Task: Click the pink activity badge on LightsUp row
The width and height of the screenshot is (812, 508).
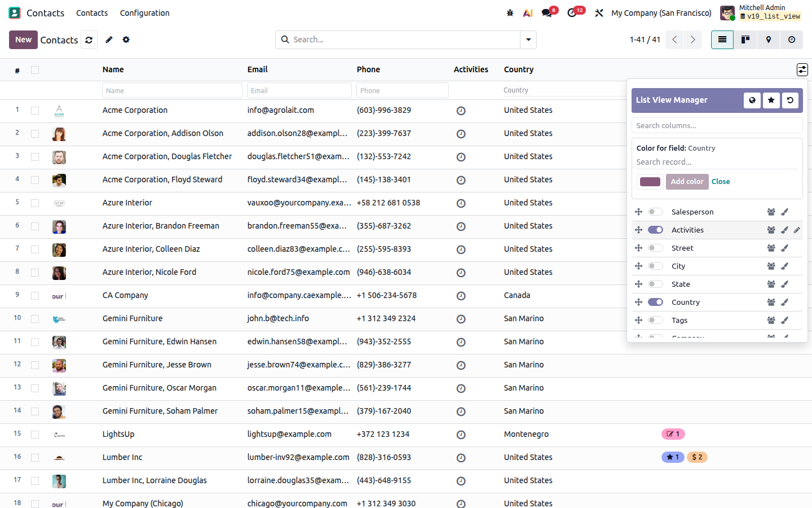Action: (673, 434)
